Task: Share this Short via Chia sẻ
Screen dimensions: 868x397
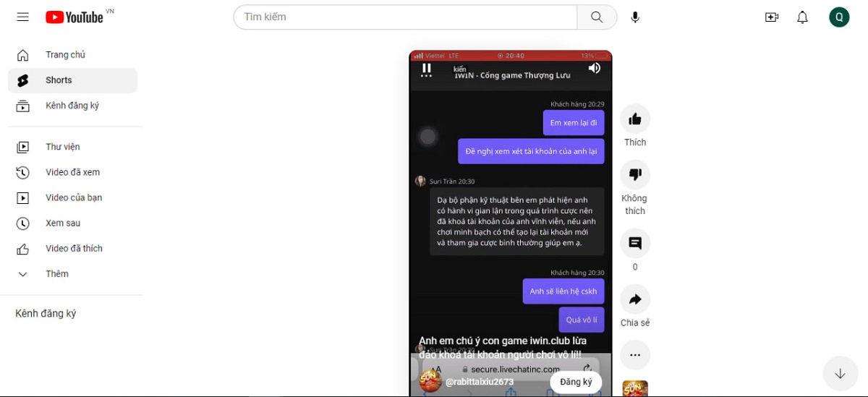Action: (635, 299)
